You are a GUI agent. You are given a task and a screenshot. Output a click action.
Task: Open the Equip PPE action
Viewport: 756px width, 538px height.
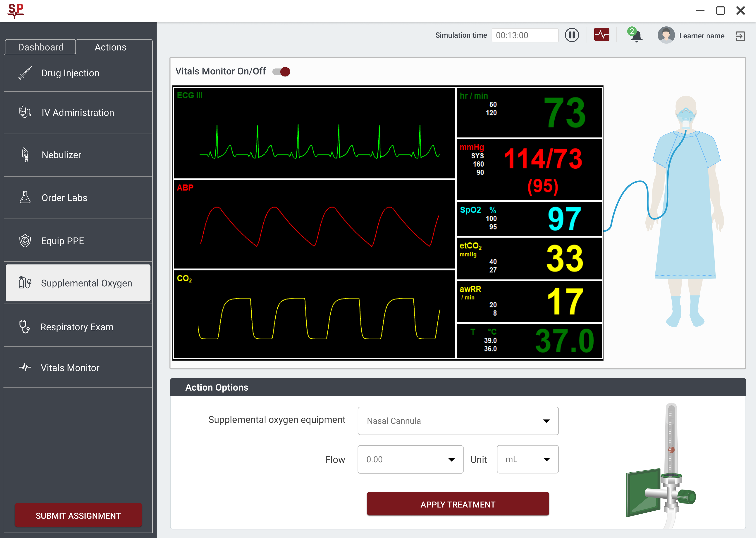[78, 241]
